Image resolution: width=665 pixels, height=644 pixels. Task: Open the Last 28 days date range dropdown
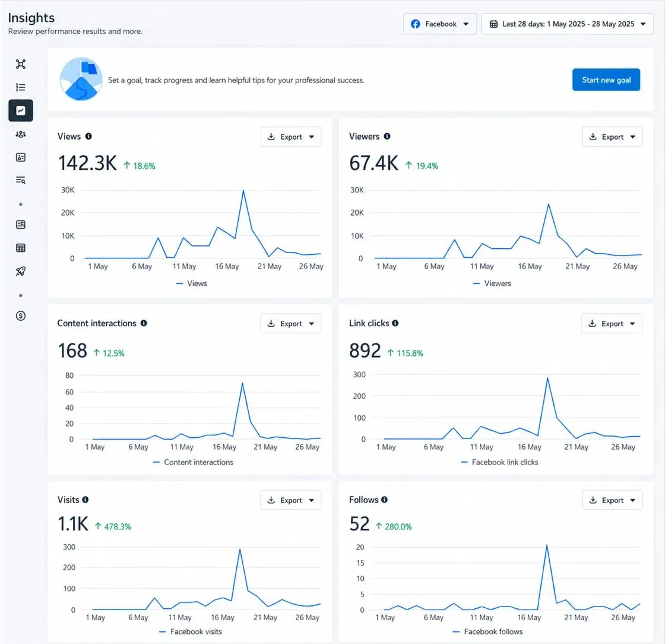pyautogui.click(x=567, y=24)
